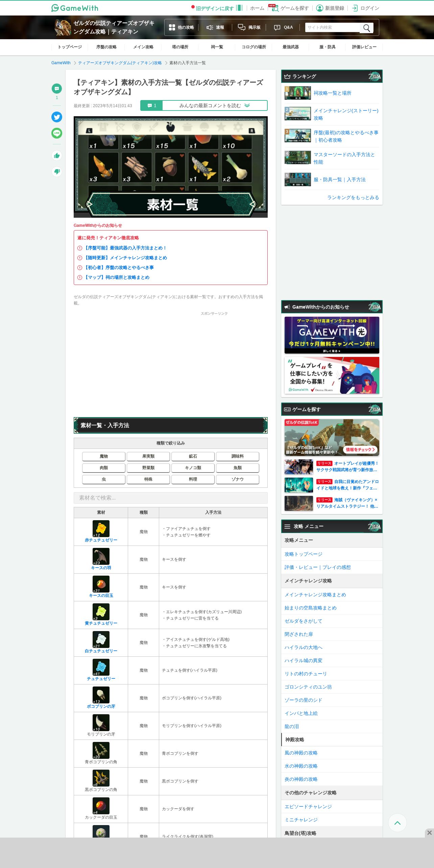
Task: Open 塔の場所 tab
Action: click(180, 47)
